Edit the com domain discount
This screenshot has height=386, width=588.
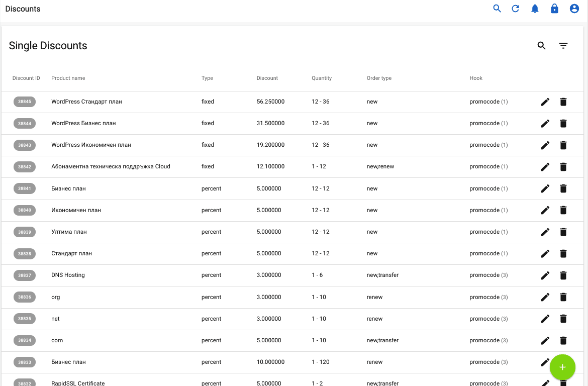coord(545,340)
